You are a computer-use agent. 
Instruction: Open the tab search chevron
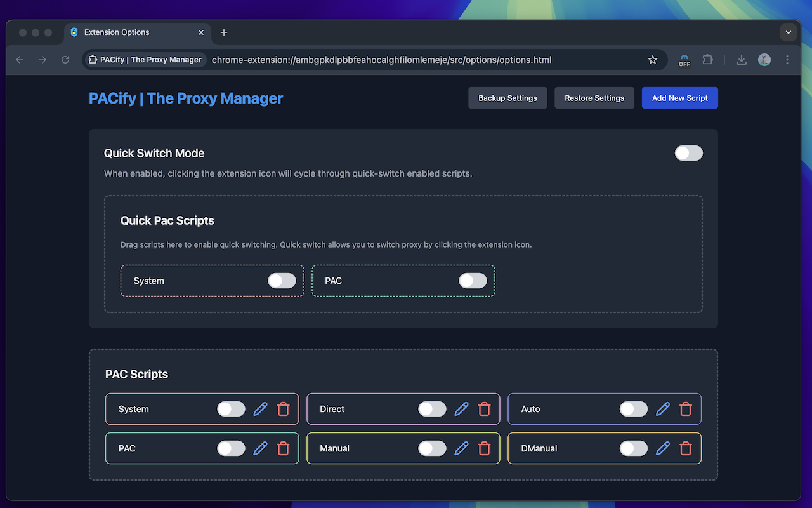tap(788, 32)
